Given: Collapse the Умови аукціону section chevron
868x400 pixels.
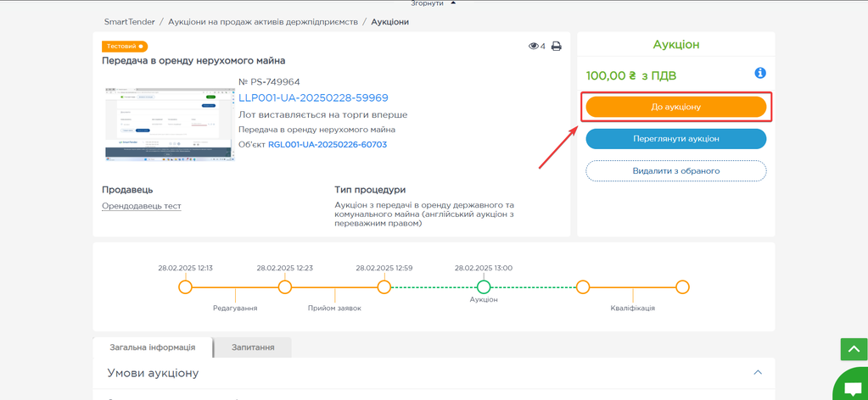Looking at the screenshot, I should 758,373.
